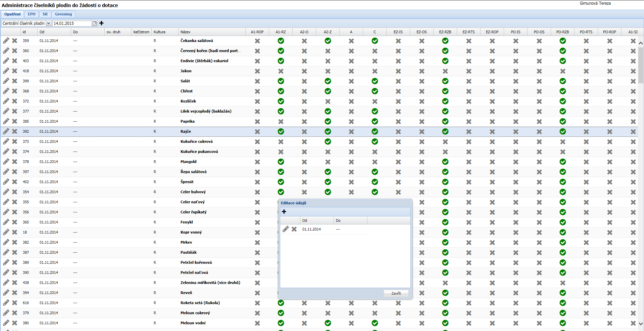Click the scrollbar down arrow

coord(641,324)
